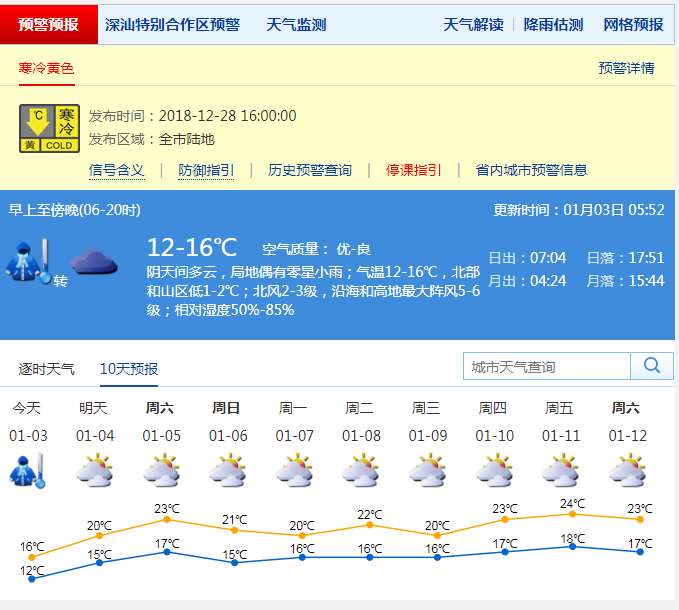The width and height of the screenshot is (679, 610).
Task: Open the 降雨估测 link
Action: click(x=553, y=25)
